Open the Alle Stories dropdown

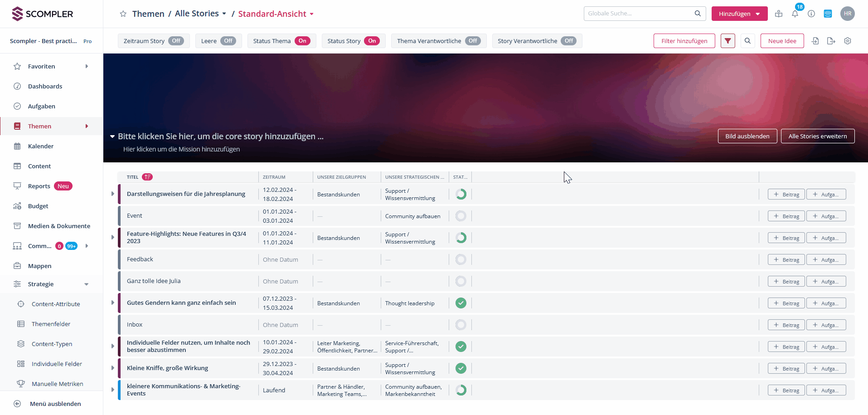[200, 14]
